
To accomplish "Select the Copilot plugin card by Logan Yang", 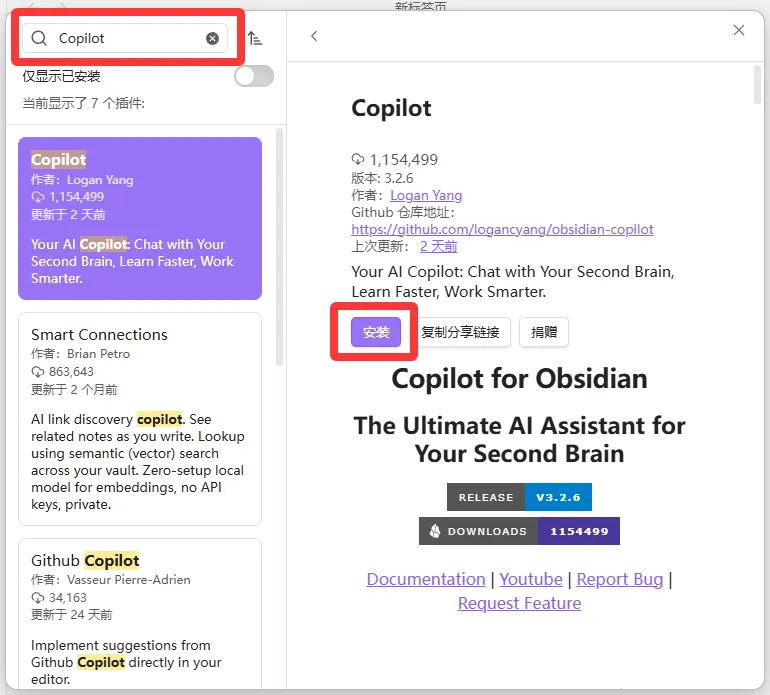I will pos(140,218).
